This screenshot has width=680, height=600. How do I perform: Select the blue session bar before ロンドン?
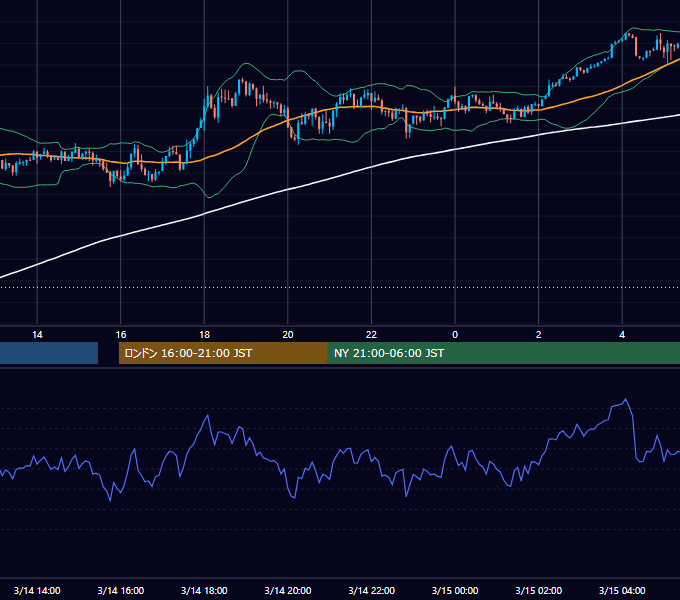(49, 353)
